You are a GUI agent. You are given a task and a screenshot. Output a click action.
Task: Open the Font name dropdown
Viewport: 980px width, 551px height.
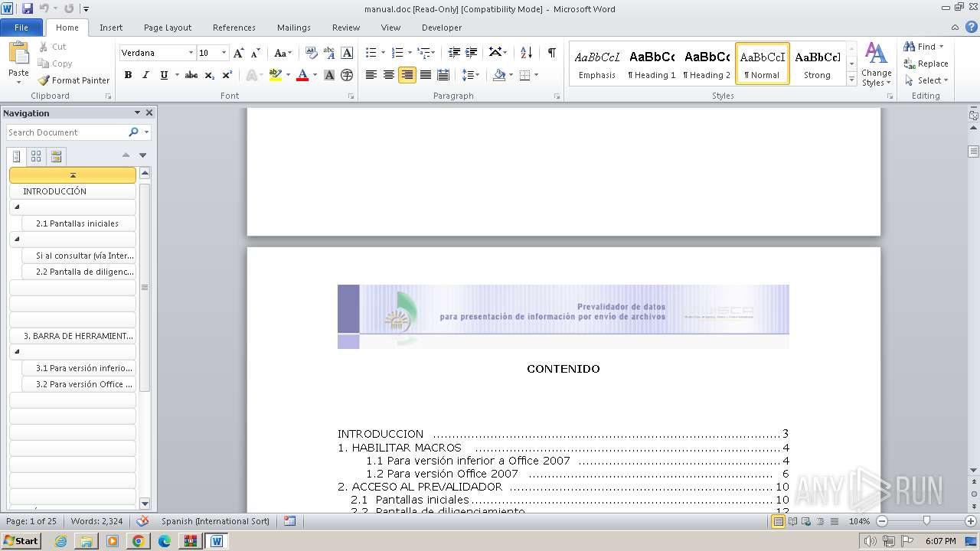point(191,53)
